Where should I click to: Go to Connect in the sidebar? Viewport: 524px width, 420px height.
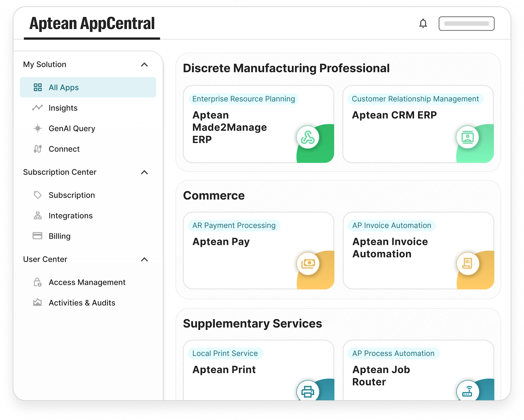tap(88, 149)
